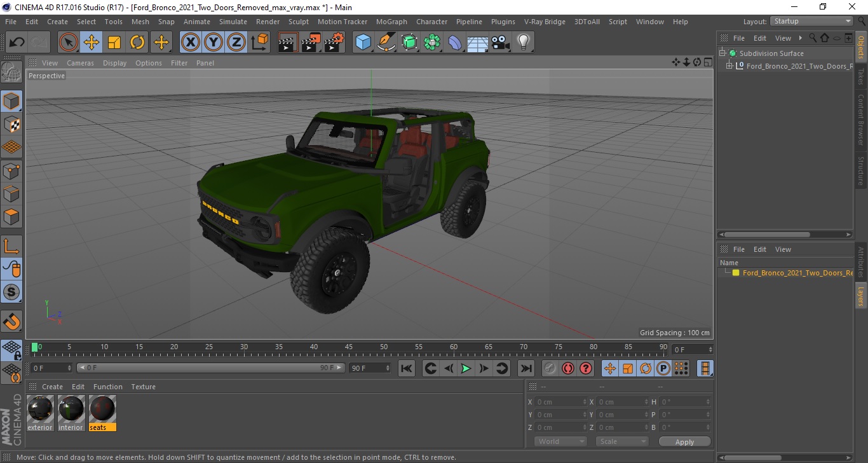Viewport: 868px width, 463px height.
Task: Open viewport Cameras menu
Action: pos(80,63)
